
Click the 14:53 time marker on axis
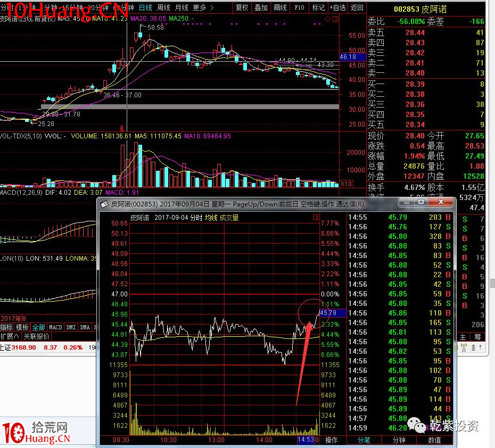[x=306, y=439]
